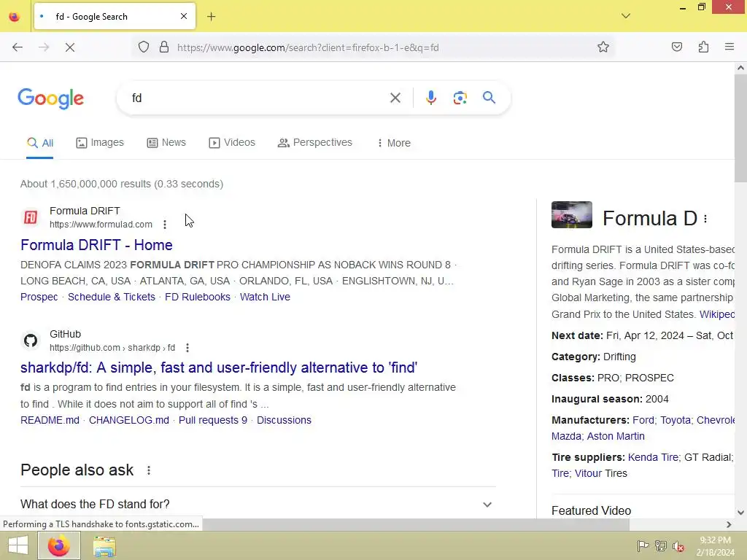The height and width of the screenshot is (560, 747).
Task: Follow the Aston Martin link
Action: [x=616, y=436]
